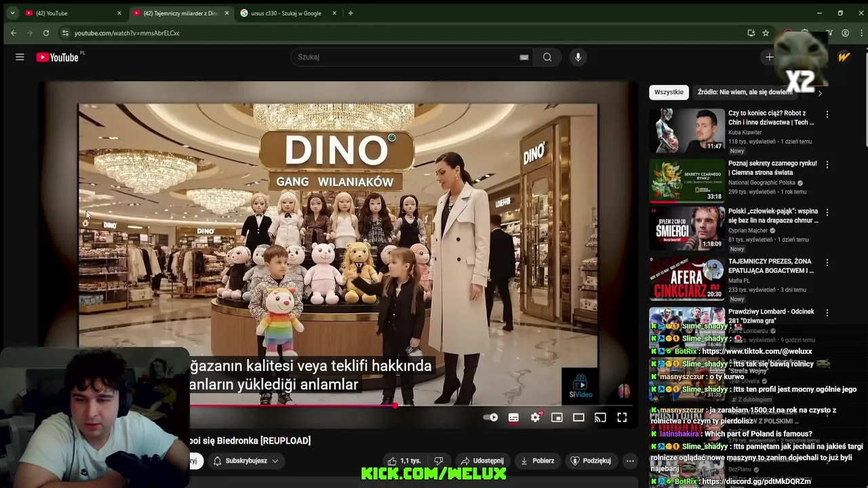Reload the page
Image resolution: width=868 pixels, height=488 pixels.
[46, 33]
